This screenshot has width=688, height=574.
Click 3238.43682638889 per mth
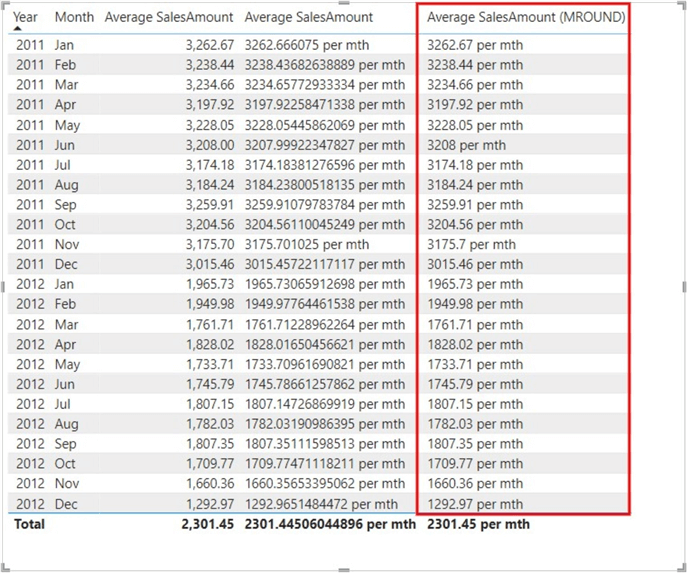(325, 65)
